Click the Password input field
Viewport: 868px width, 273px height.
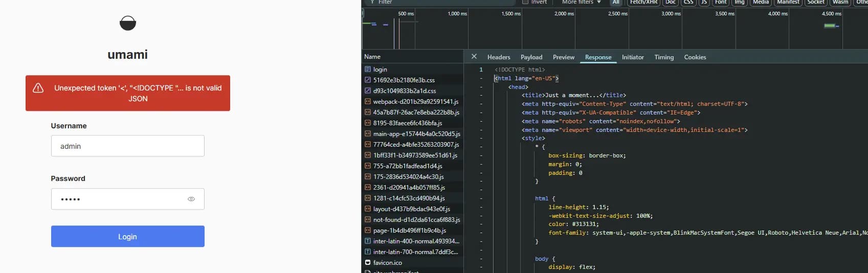pyautogui.click(x=128, y=199)
